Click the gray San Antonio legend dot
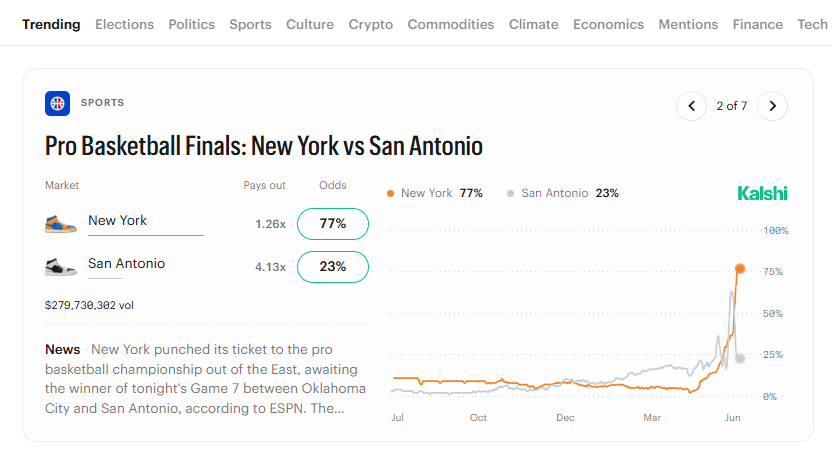832x453 pixels. pyautogui.click(x=510, y=194)
